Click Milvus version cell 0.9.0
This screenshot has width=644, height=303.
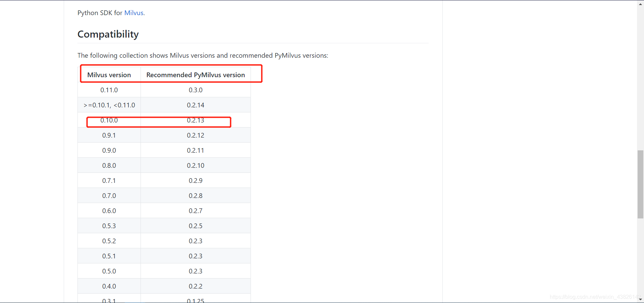coord(109,150)
